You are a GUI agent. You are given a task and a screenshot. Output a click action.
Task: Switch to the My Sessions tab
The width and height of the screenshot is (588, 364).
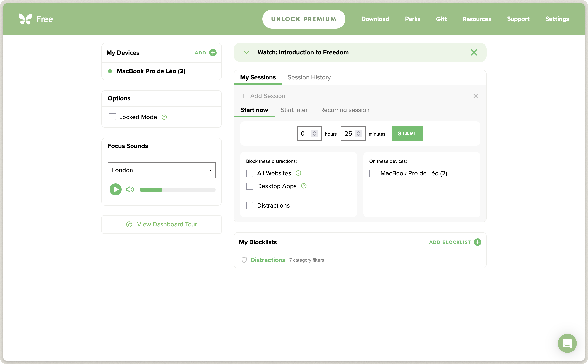pyautogui.click(x=258, y=78)
